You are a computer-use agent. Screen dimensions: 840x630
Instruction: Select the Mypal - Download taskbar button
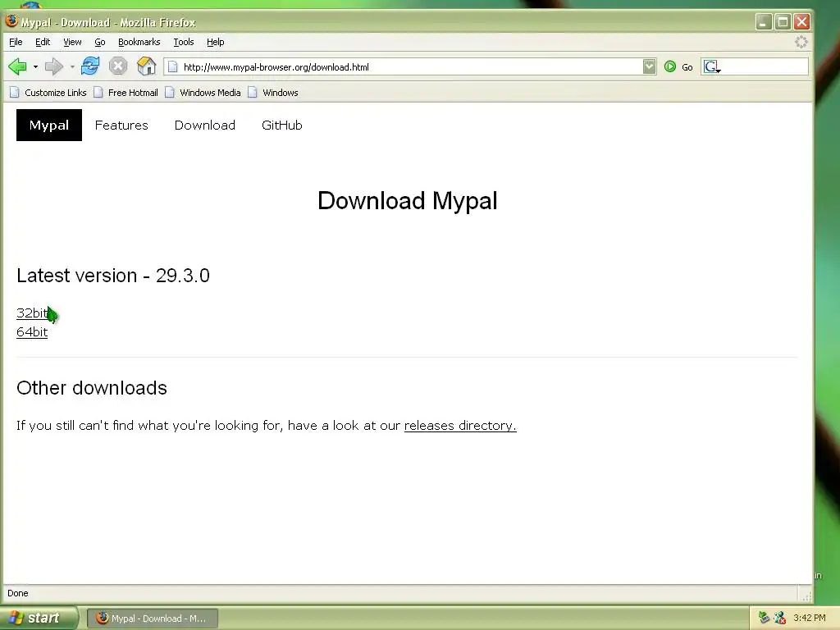coord(152,619)
